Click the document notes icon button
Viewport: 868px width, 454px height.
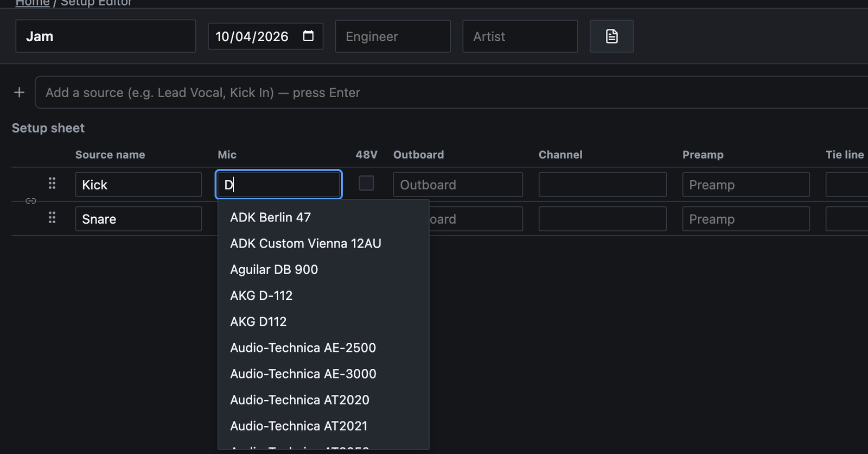(611, 36)
